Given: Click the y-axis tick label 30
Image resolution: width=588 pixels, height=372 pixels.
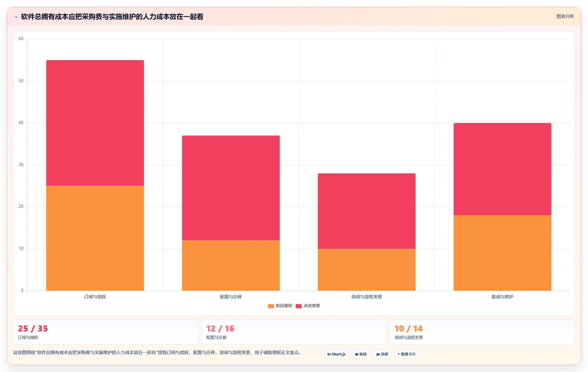Looking at the screenshot, I should click(21, 165).
